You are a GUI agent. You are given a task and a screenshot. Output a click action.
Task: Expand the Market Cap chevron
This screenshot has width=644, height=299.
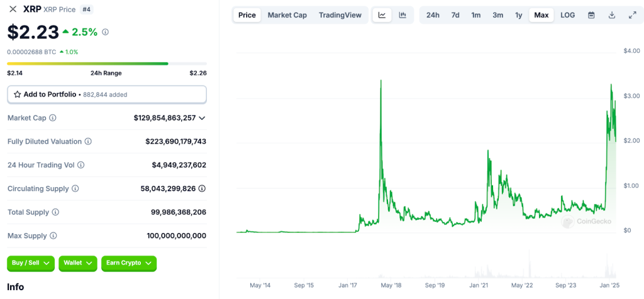point(202,118)
